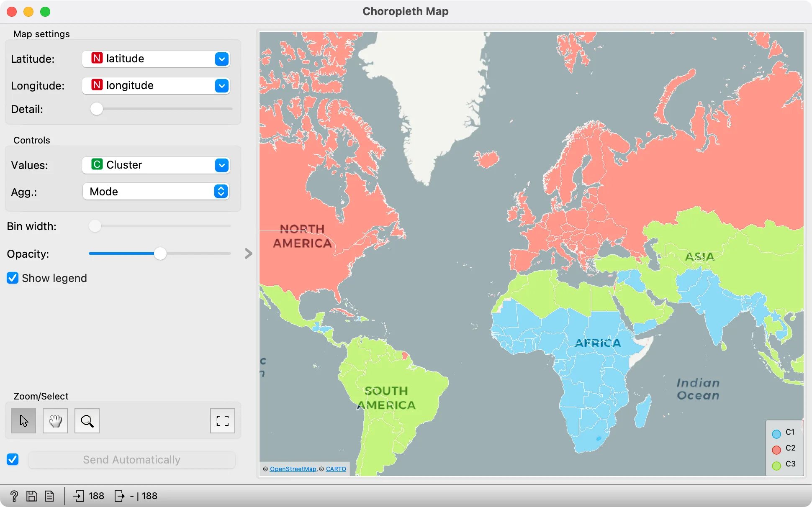Untick the Send Automatically checkbox

pyautogui.click(x=13, y=459)
